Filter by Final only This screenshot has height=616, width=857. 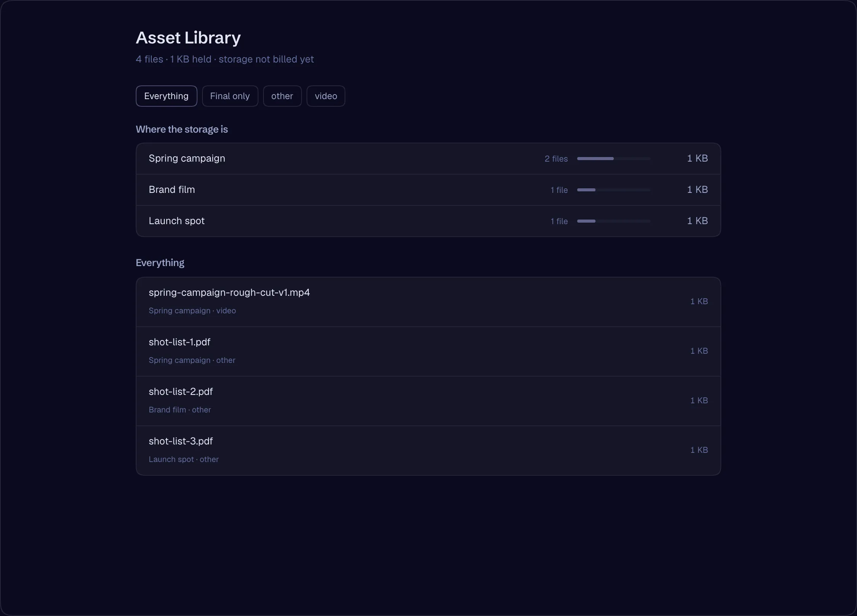point(230,96)
